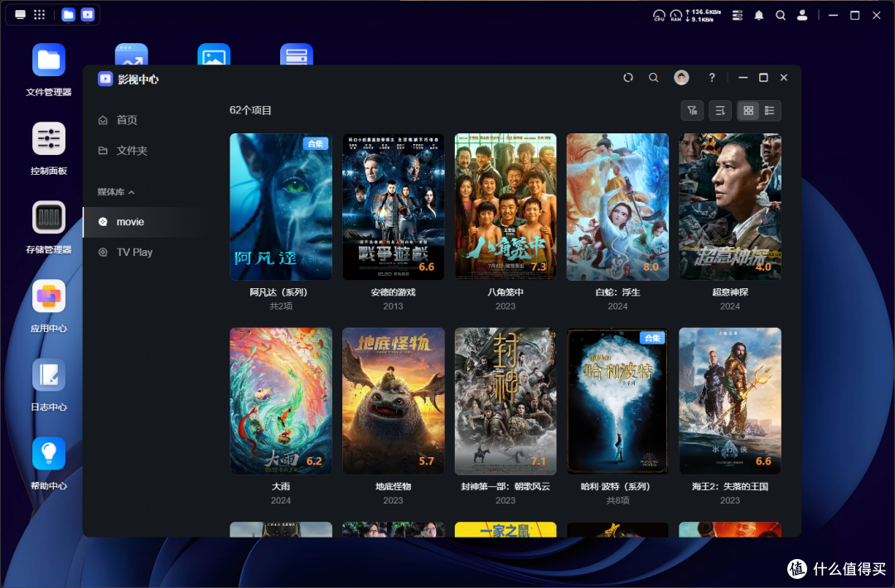Click the CPU usage indicator
Image resolution: width=895 pixels, height=588 pixels.
659,16
